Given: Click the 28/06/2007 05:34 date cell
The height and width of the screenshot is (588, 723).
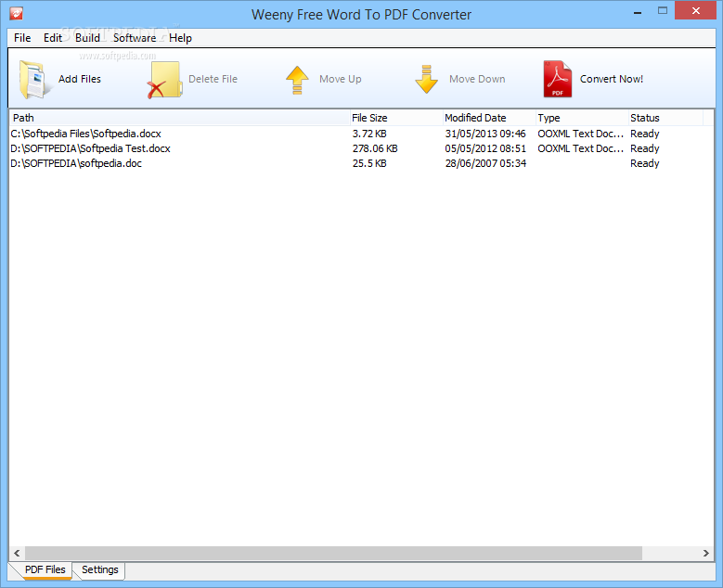Looking at the screenshot, I should click(x=485, y=163).
